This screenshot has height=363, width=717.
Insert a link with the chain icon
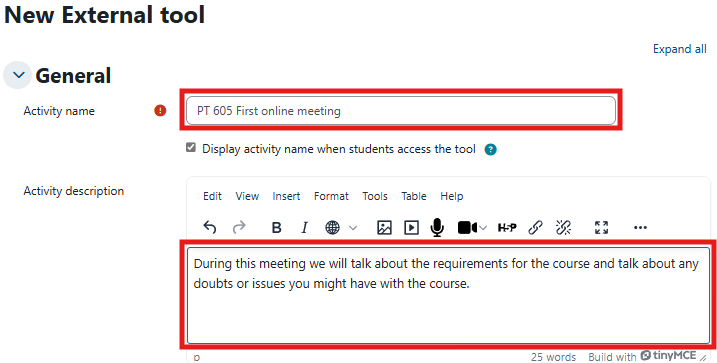click(535, 227)
